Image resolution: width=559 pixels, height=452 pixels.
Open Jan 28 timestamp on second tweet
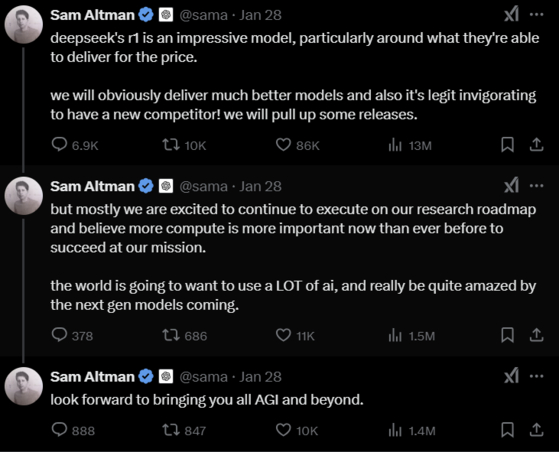point(260,186)
